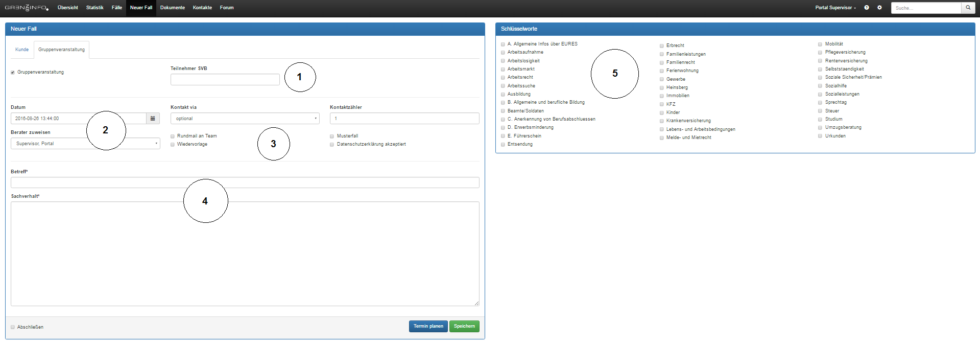This screenshot has width=980, height=344.
Task: Open the Portal Supervisor user menu
Action: (x=835, y=8)
